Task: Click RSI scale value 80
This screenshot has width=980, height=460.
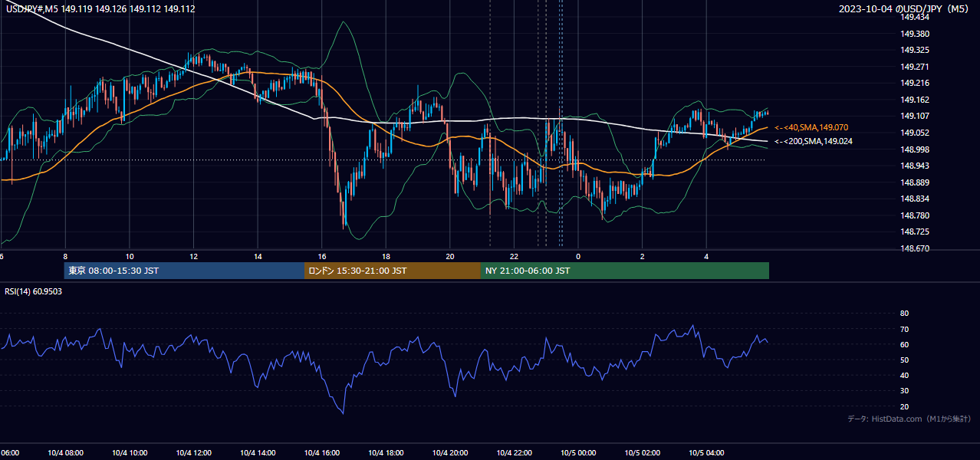Action: pyautogui.click(x=904, y=314)
